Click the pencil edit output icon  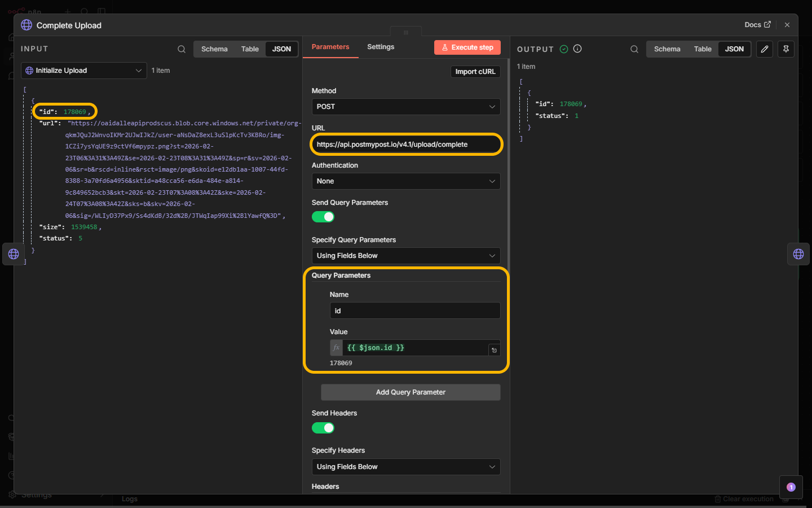pyautogui.click(x=765, y=49)
